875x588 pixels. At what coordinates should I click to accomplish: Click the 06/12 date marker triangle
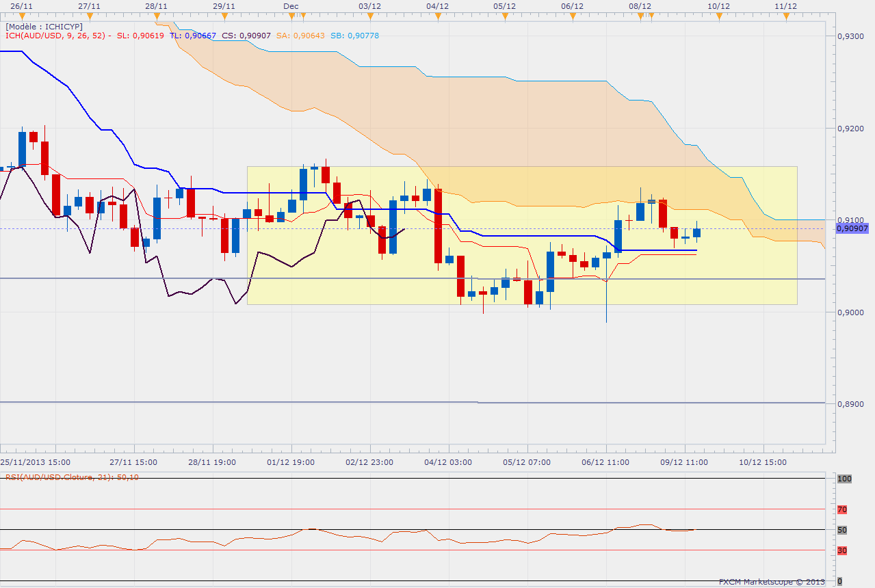[x=572, y=16]
